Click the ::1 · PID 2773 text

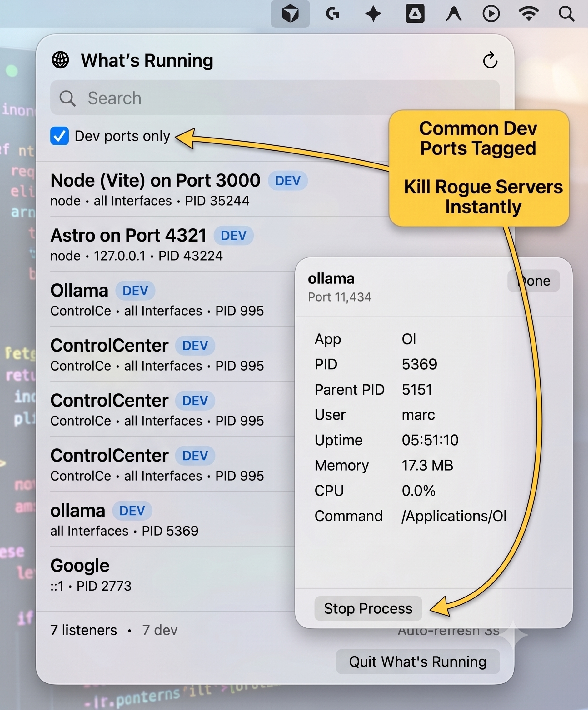pos(91,586)
